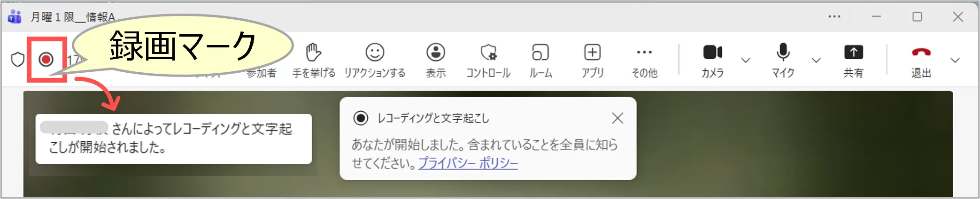Open その他 more actions menu
This screenshot has height=199, width=980.
[644, 60]
